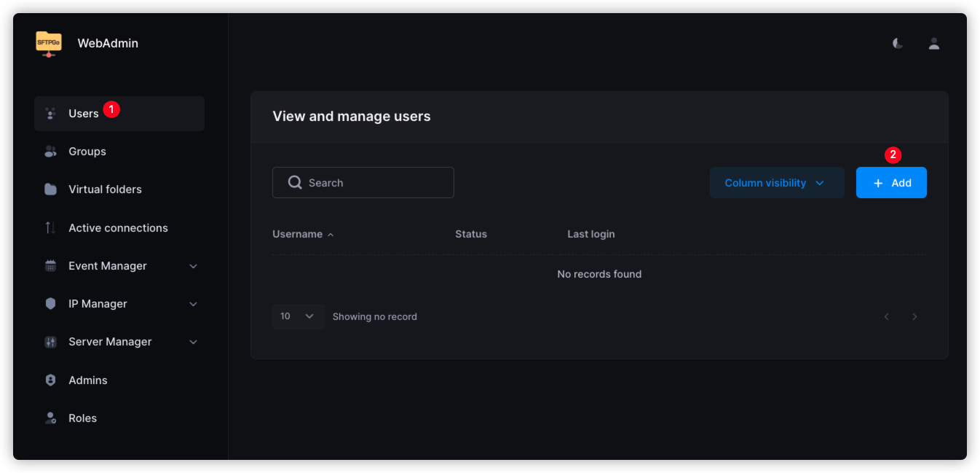Image resolution: width=980 pixels, height=473 pixels.
Task: Click the SFTPGo logo icon
Action: click(49, 43)
